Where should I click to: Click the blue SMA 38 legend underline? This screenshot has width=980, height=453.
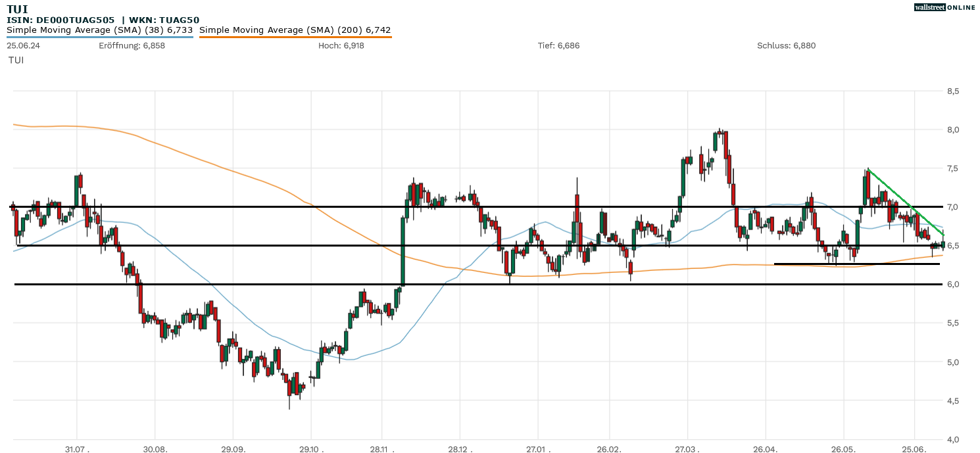coord(100,37)
